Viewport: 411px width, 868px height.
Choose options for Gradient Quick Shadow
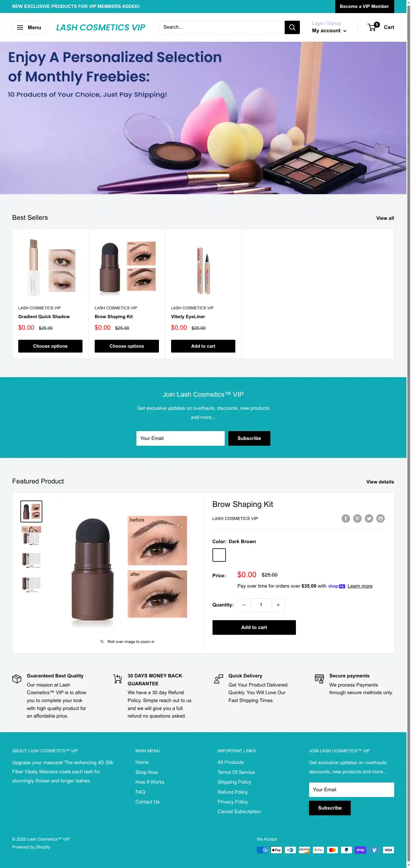pos(50,346)
